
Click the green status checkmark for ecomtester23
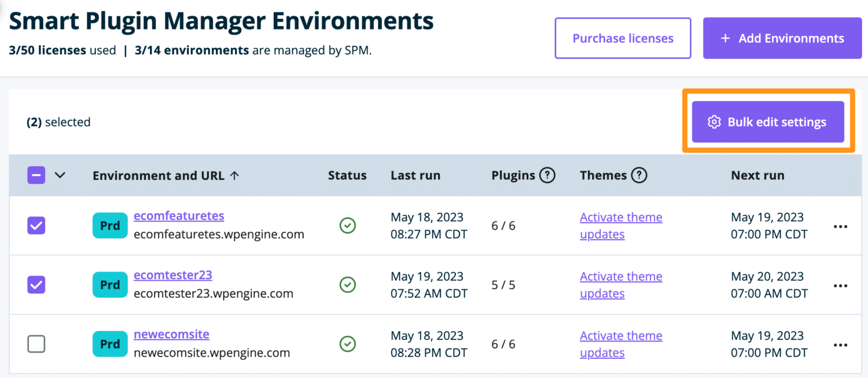coord(347,285)
